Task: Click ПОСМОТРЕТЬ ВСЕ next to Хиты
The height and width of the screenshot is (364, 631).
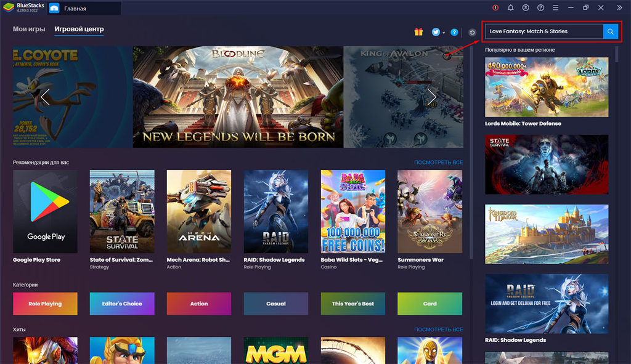Action: coord(438,330)
